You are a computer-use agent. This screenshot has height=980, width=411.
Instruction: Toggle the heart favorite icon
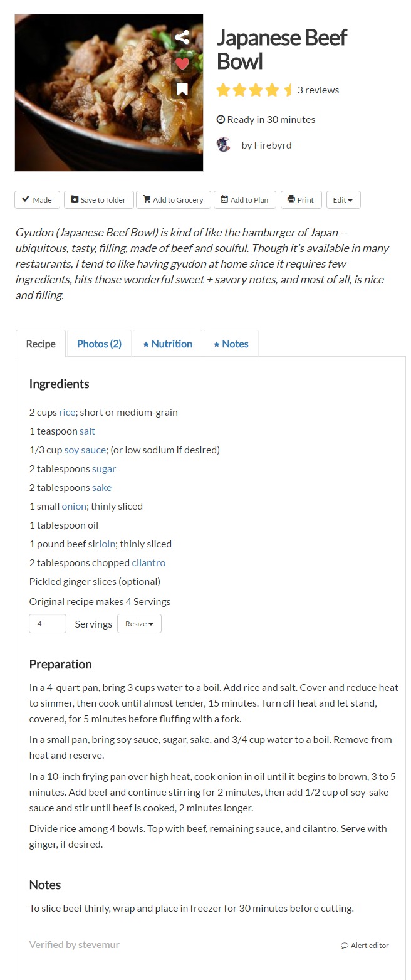tap(182, 63)
